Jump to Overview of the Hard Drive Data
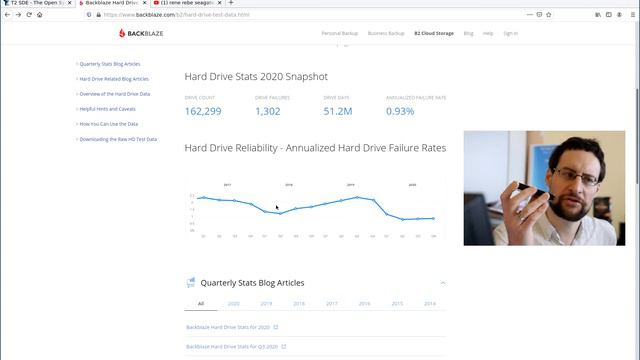Viewport: 640px width, 360px height. click(x=115, y=94)
